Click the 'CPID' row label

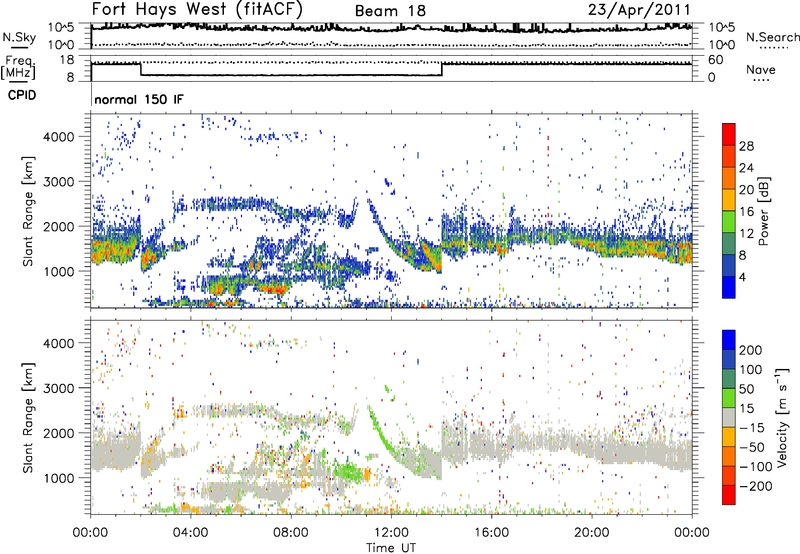[x=22, y=95]
